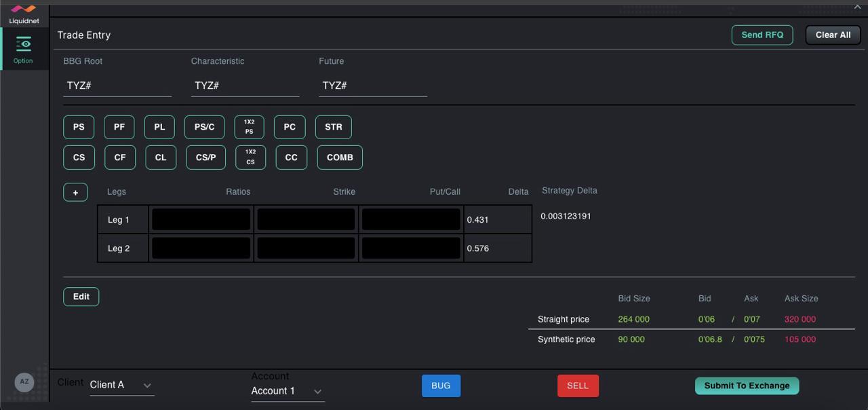Click the Liquidnet logo

coord(24,14)
